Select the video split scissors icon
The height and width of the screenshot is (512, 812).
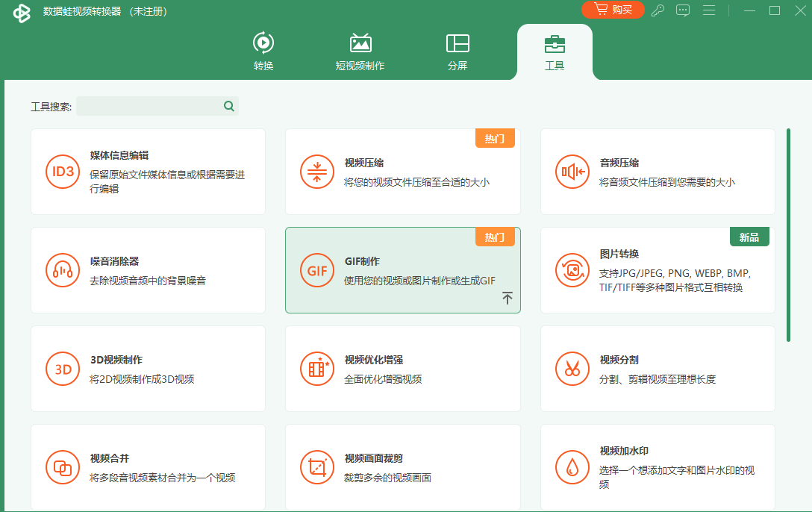point(572,369)
